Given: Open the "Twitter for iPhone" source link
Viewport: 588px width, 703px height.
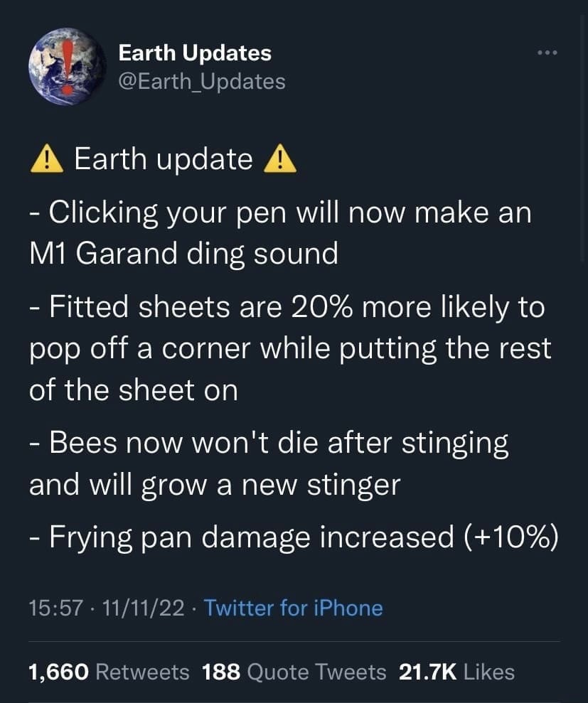Looking at the screenshot, I should (293, 608).
